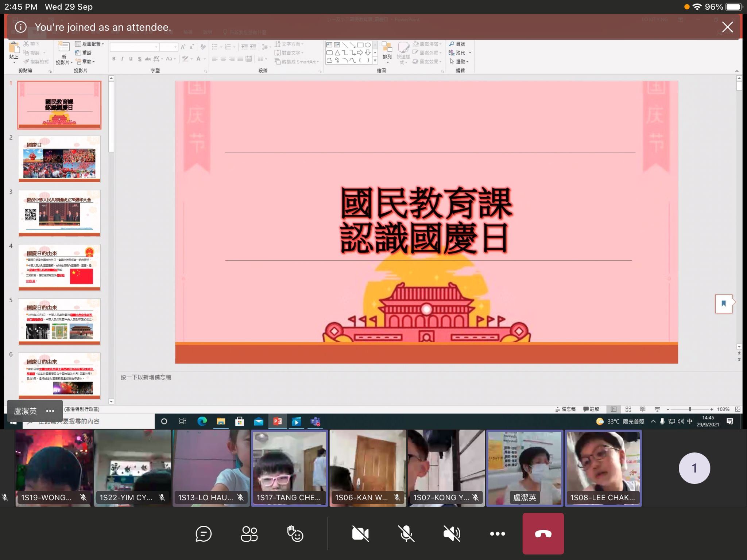Select 1S08-LEE CHAK participant video tile
The height and width of the screenshot is (560, 747).
[x=603, y=468]
